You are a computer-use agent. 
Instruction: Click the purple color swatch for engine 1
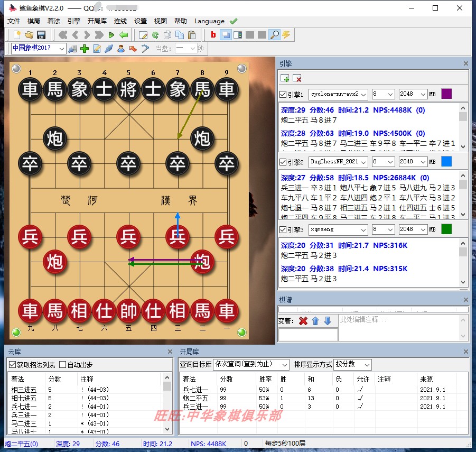(x=447, y=94)
